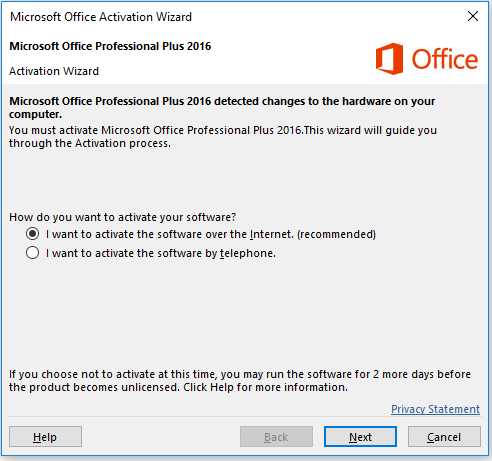This screenshot has height=461, width=492.
Task: Click the 'Office' wordmark text beside the logo
Action: 445,59
